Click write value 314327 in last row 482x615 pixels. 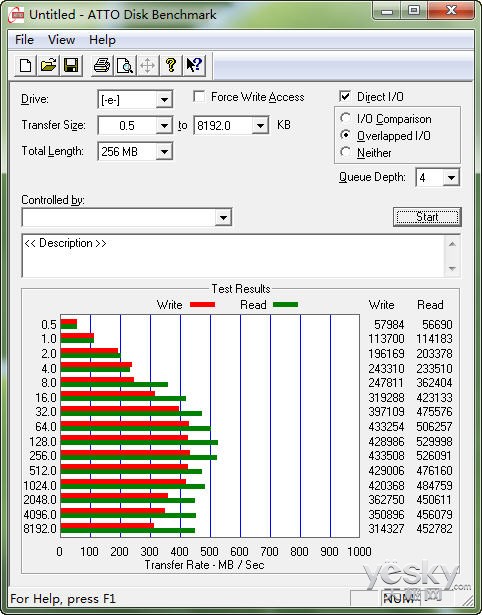tap(386, 529)
